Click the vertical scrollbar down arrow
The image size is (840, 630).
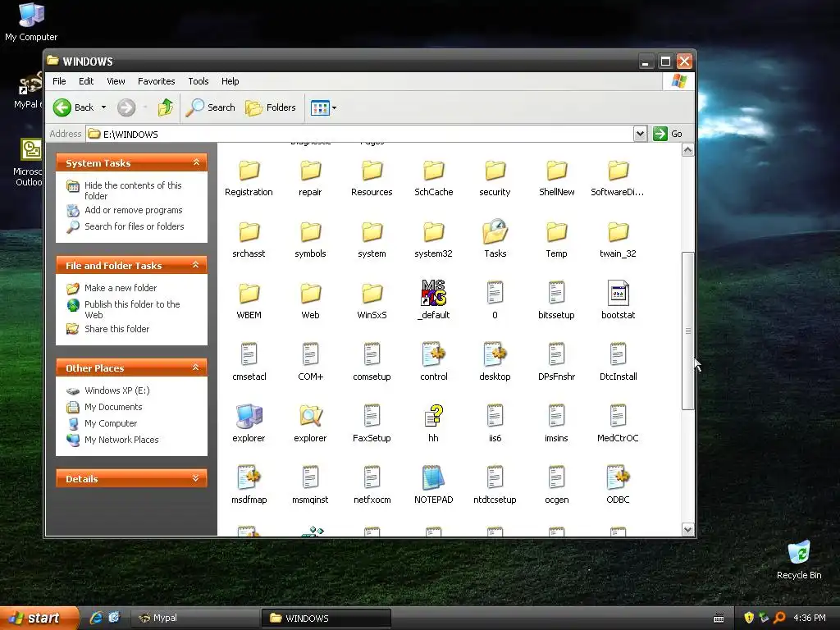pyautogui.click(x=688, y=530)
